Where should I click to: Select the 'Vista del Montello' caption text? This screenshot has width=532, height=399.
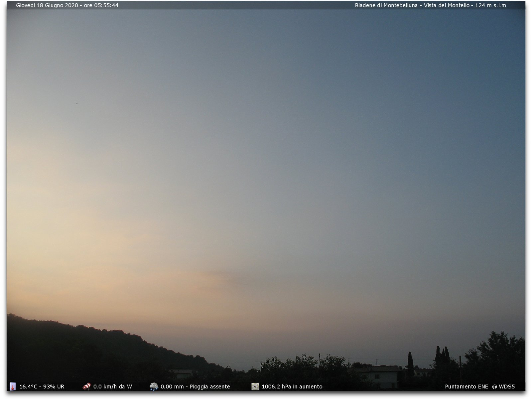447,5
